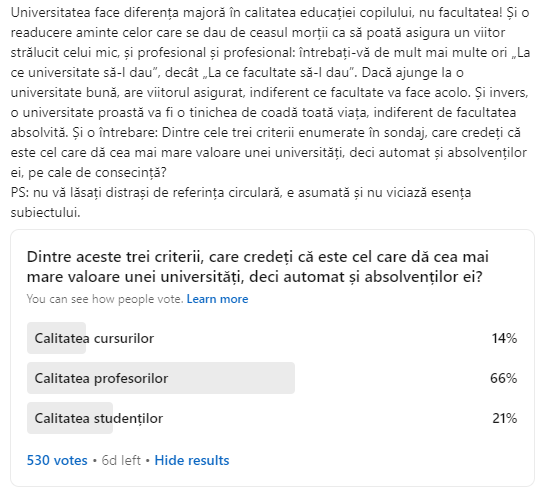Select the Calitatea studenților poll option
Image resolution: width=545 pixels, height=496 pixels.
click(272, 418)
